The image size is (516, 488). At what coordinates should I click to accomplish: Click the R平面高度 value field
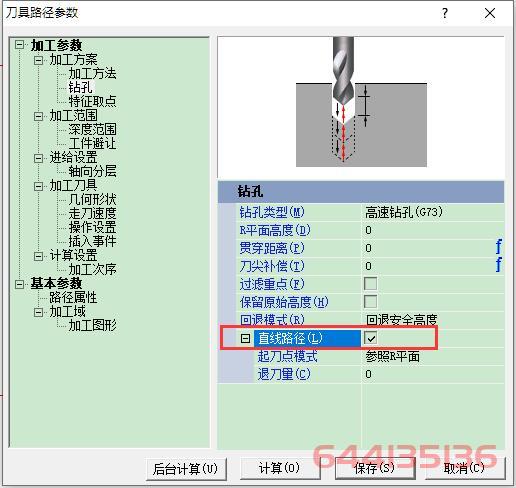click(432, 230)
